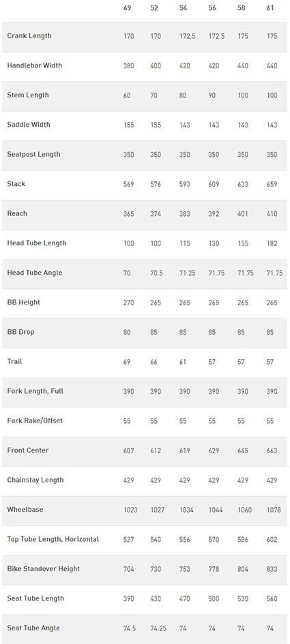Select the Reach value 410
Viewport: 290px width, 644px height.
pyautogui.click(x=272, y=213)
